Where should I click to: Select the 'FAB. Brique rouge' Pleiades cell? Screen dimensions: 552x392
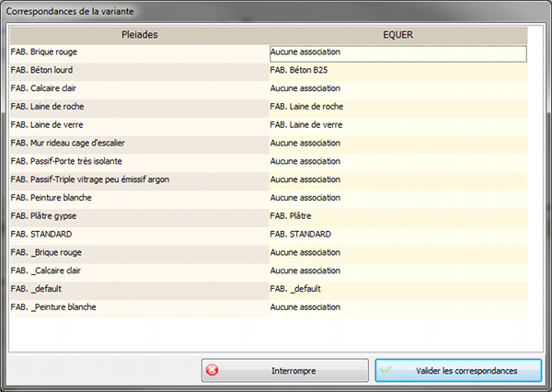140,54
